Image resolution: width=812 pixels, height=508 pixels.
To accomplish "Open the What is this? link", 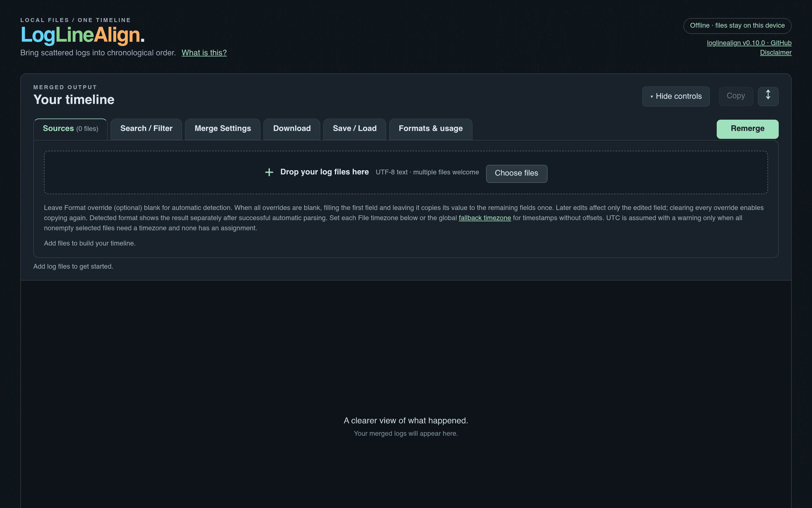I will [x=204, y=53].
